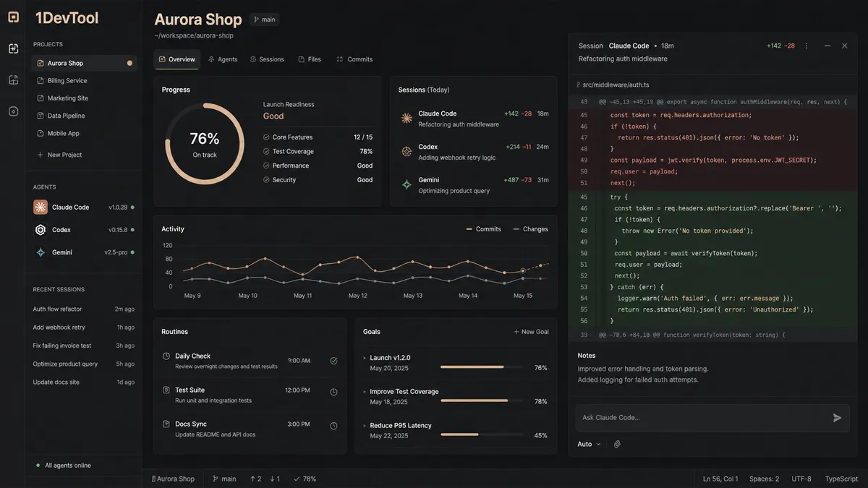Expand the Reduce P95 Latency goal
Viewport: 868px width, 488px height.
click(x=365, y=426)
